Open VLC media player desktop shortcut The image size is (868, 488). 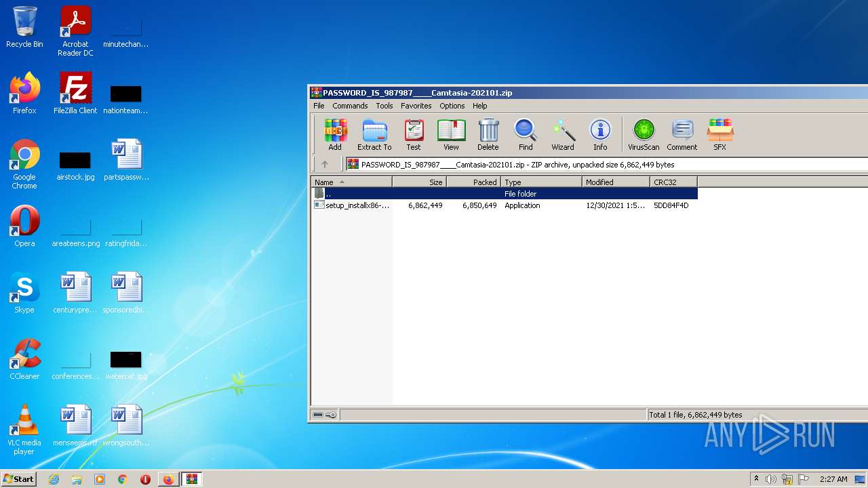24,430
